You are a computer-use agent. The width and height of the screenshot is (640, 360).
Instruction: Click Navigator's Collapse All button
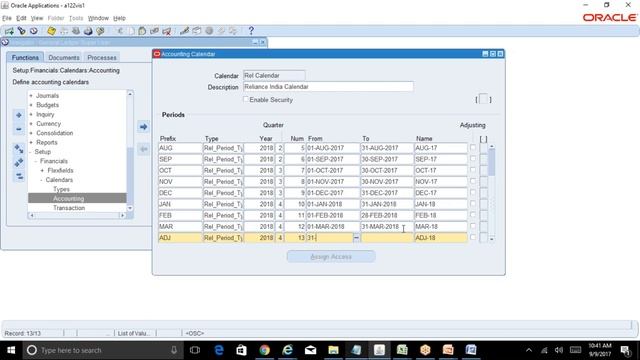tap(19, 176)
